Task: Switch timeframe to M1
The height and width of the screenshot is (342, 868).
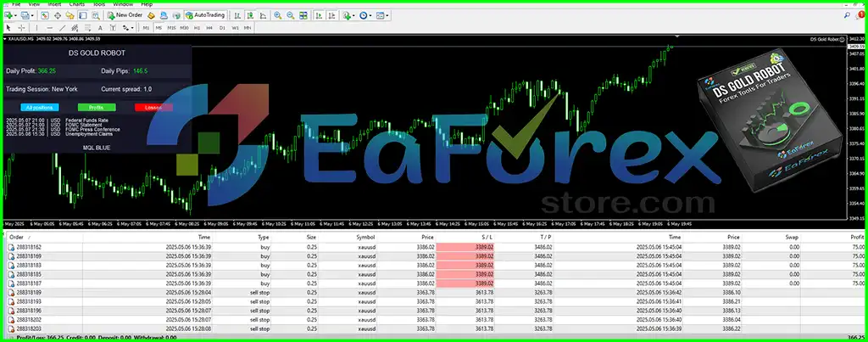Action: (146, 28)
